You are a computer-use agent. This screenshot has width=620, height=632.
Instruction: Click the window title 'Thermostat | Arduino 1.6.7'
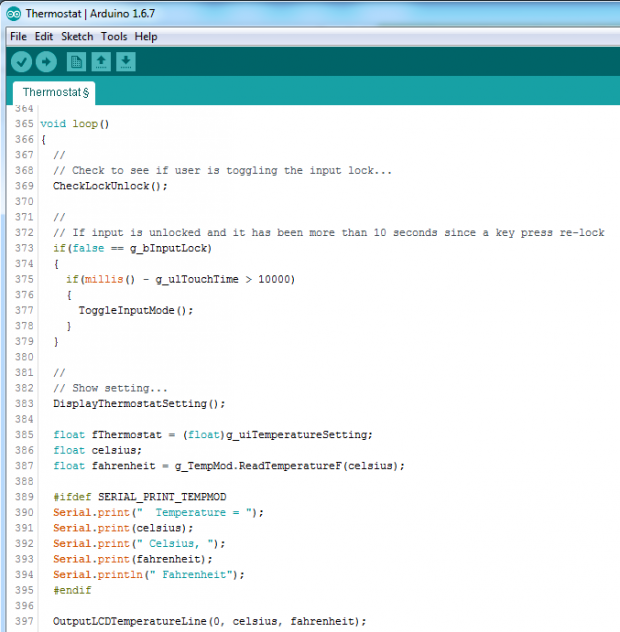(90, 14)
